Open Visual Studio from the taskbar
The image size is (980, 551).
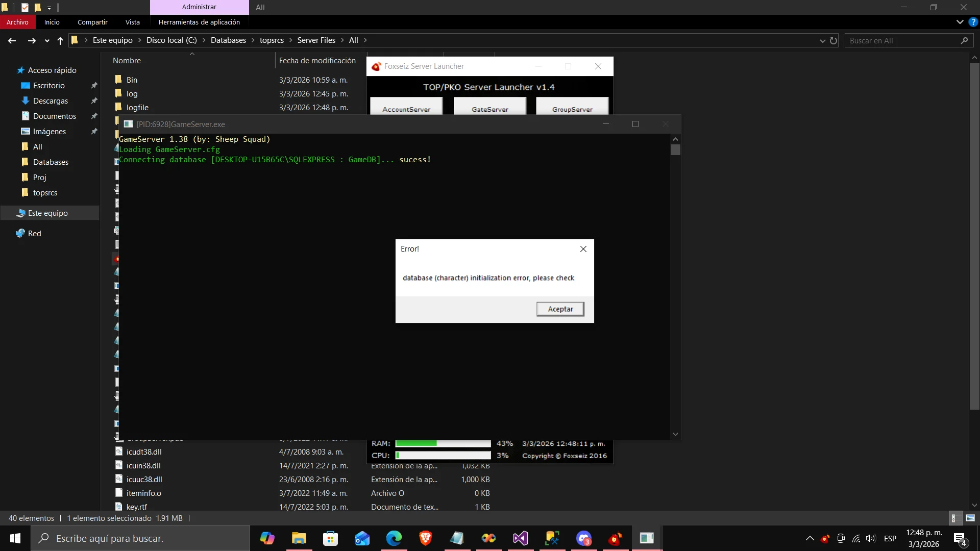[x=520, y=538]
